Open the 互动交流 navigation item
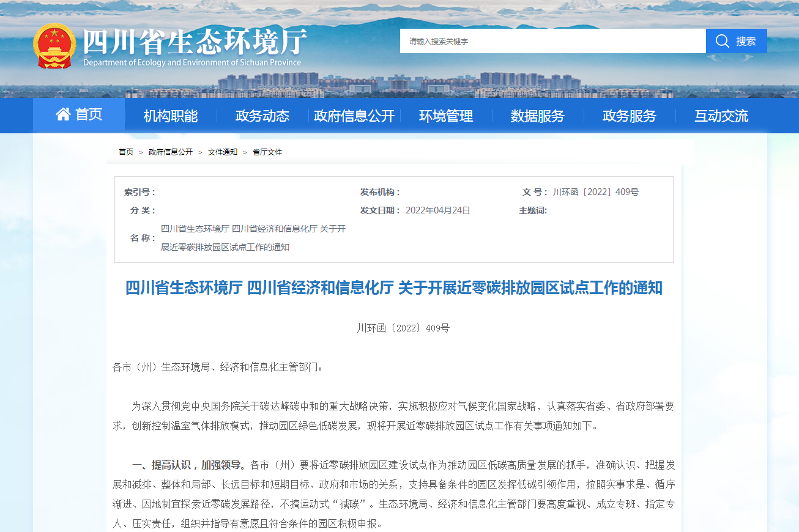Image resolution: width=799 pixels, height=532 pixels. point(721,116)
